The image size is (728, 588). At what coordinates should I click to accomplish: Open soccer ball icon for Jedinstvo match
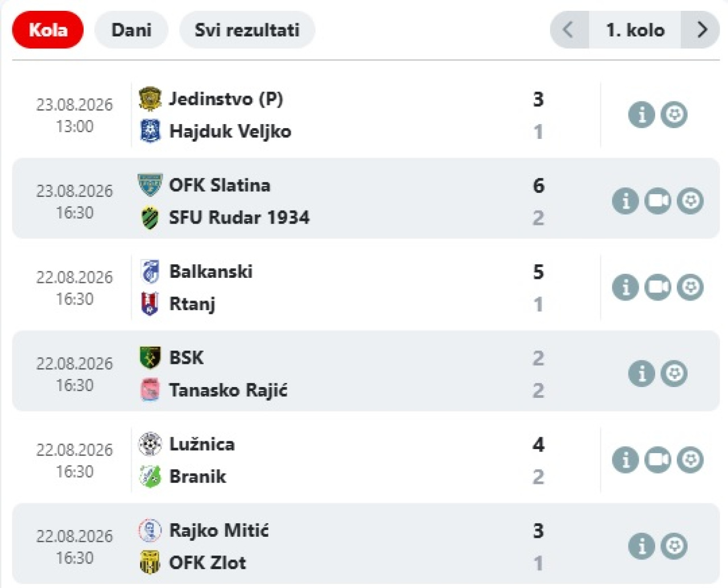pos(674,115)
